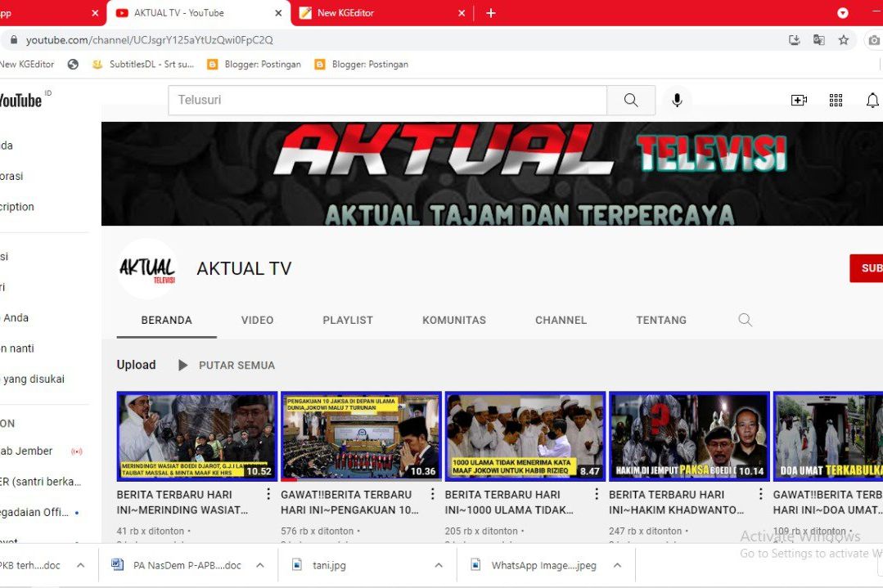
Task: Click the YouTube logo
Action: coord(20,100)
